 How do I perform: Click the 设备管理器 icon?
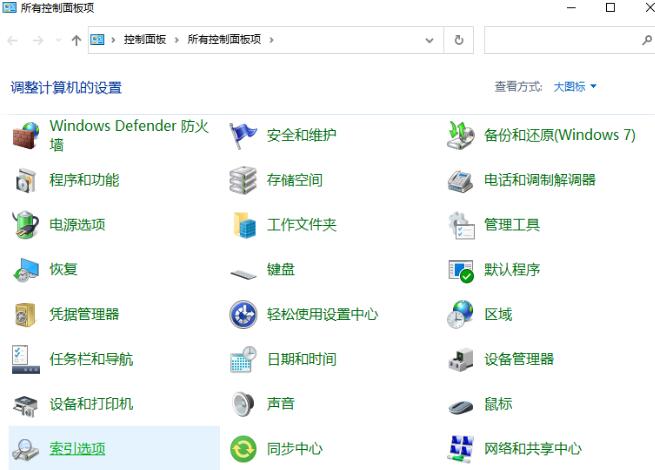coord(460,359)
